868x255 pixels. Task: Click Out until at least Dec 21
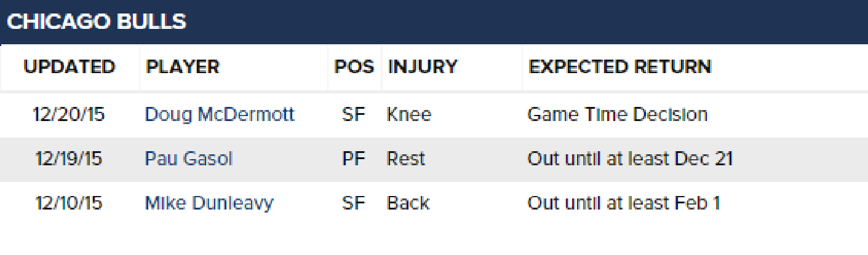(x=631, y=159)
